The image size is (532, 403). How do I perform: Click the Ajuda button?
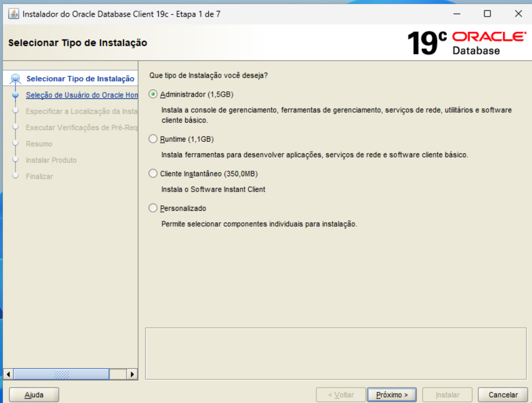(34, 394)
